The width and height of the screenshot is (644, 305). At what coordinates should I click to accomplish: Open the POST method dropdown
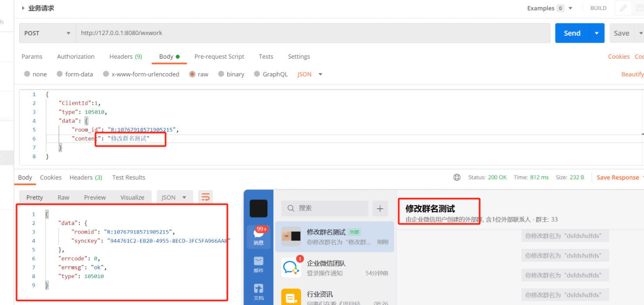click(x=47, y=33)
